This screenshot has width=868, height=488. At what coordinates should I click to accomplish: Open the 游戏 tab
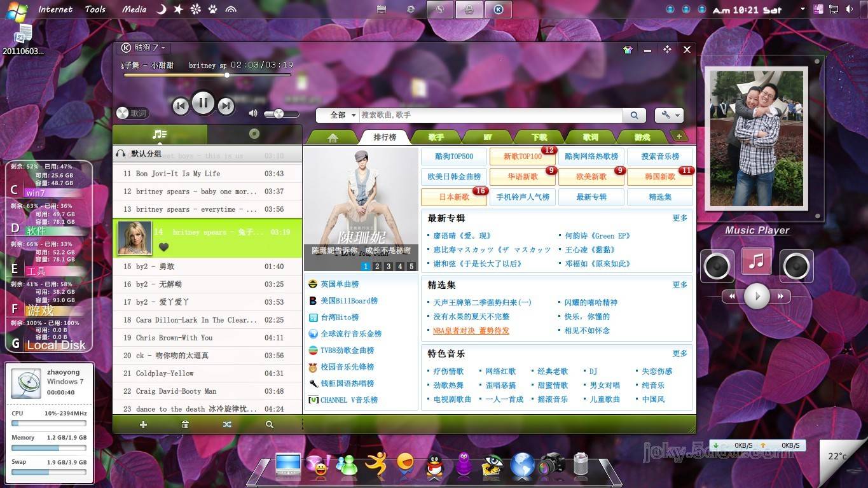(x=642, y=137)
